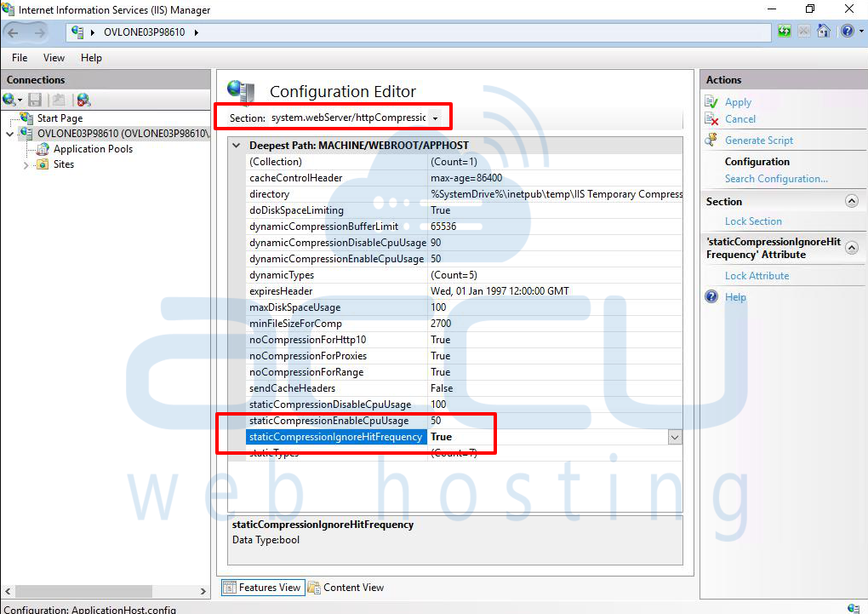Select Application Pools in the tree
868x614 pixels.
(x=93, y=149)
